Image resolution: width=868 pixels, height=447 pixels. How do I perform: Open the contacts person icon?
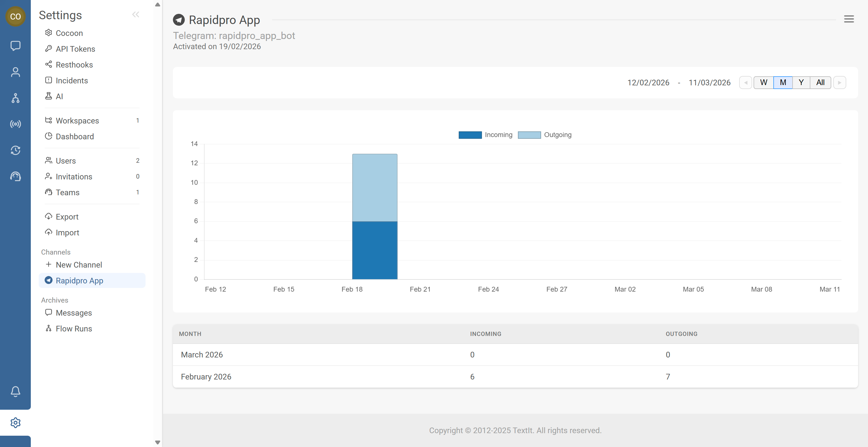click(15, 72)
